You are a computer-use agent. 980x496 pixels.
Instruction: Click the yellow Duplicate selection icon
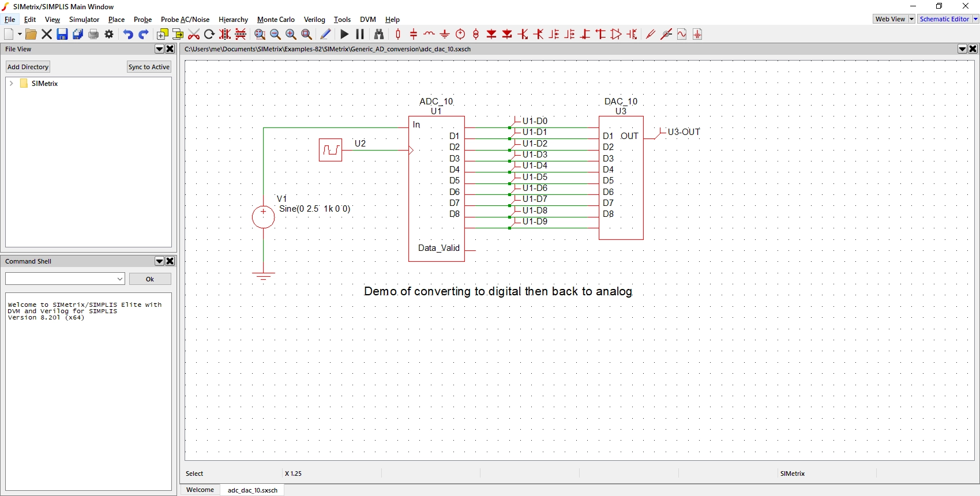point(163,34)
